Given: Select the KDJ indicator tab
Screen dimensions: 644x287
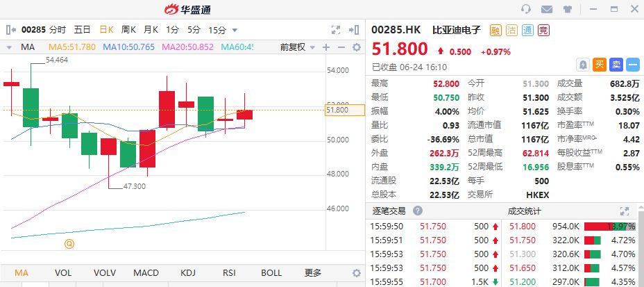Looking at the screenshot, I should point(187,273).
